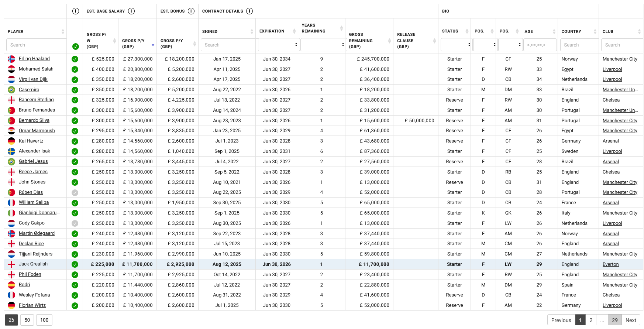Click Omar Marmoush's Jan 23, 2025 signed date
Image resolution: width=644 pixels, height=329 pixels.
(227, 131)
